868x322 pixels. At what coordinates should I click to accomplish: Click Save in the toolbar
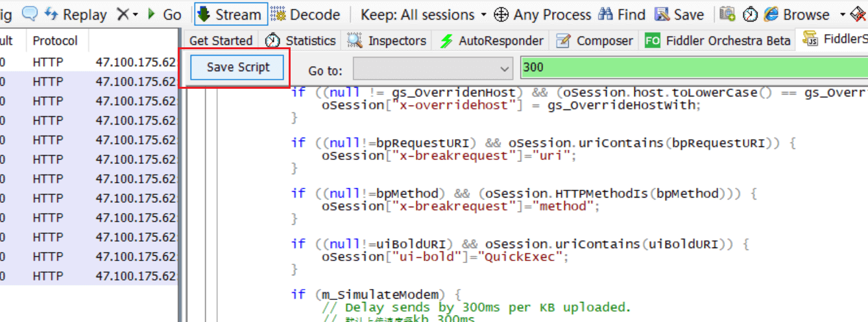click(x=679, y=14)
